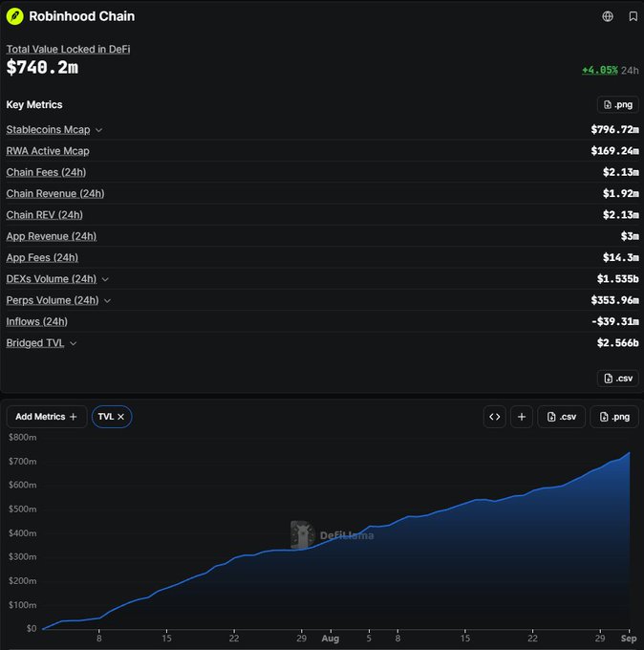Click the RWA Active Mcap label

(x=48, y=151)
